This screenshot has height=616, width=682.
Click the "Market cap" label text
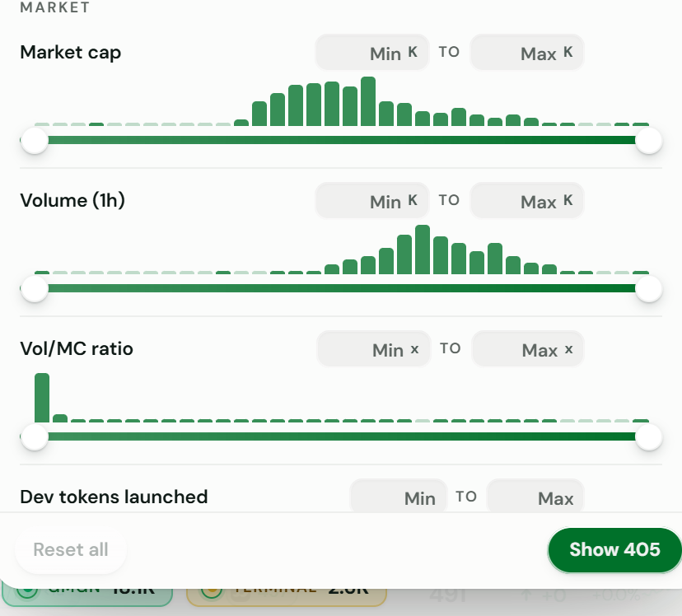click(x=71, y=53)
